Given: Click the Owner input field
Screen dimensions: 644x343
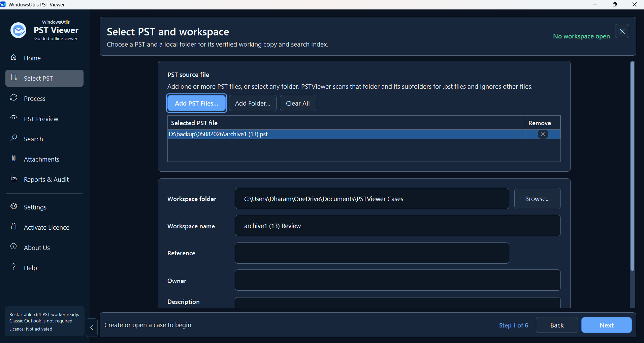Looking at the screenshot, I should (x=397, y=280).
